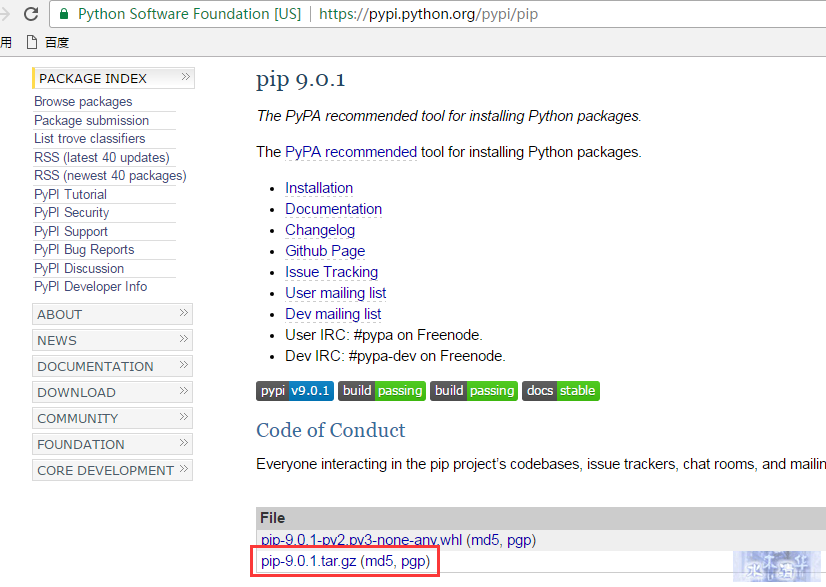This screenshot has width=826, height=587.
Task: Expand the DOWNLOAD sidebar section
Action: tap(112, 392)
